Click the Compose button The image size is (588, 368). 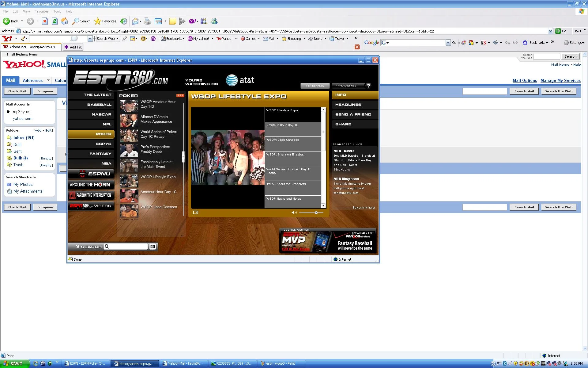pos(45,91)
